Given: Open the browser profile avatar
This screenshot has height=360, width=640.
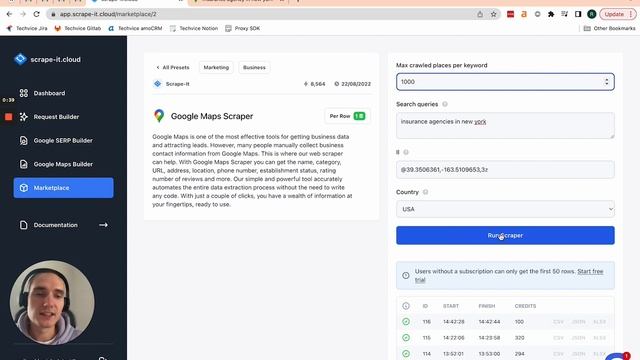Looking at the screenshot, I should tap(592, 14).
